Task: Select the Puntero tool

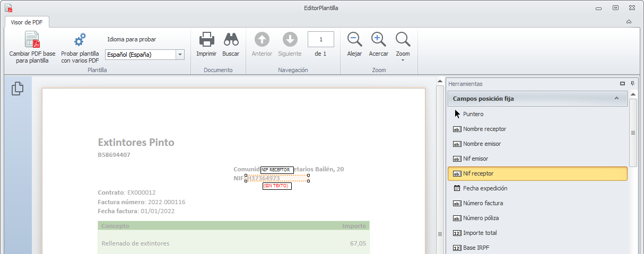Action: click(537, 114)
